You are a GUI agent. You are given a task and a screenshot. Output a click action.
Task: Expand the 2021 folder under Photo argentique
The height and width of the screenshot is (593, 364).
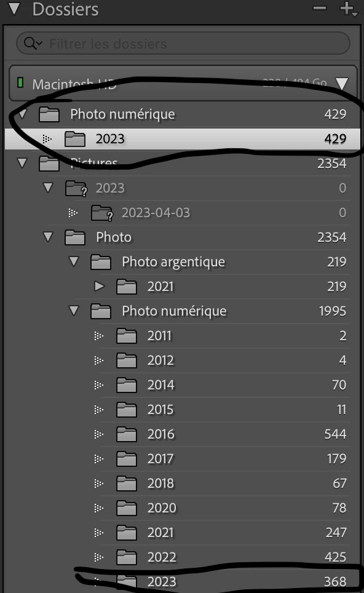[100, 286]
